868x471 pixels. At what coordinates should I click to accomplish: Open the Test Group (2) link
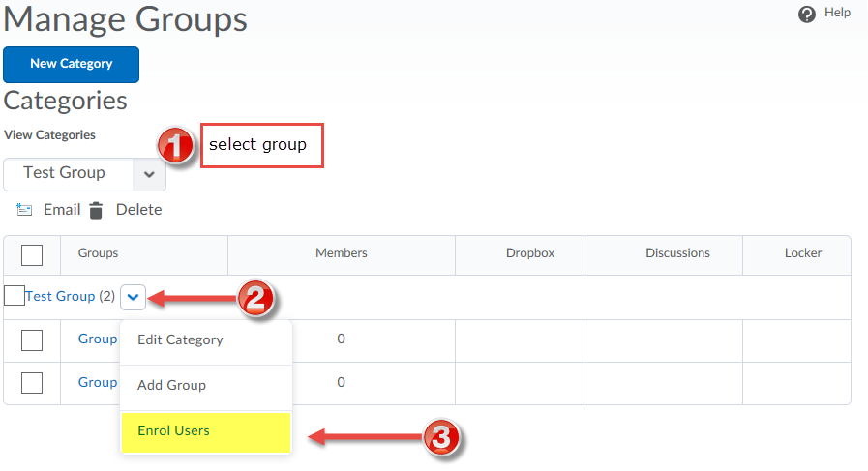[x=70, y=296]
